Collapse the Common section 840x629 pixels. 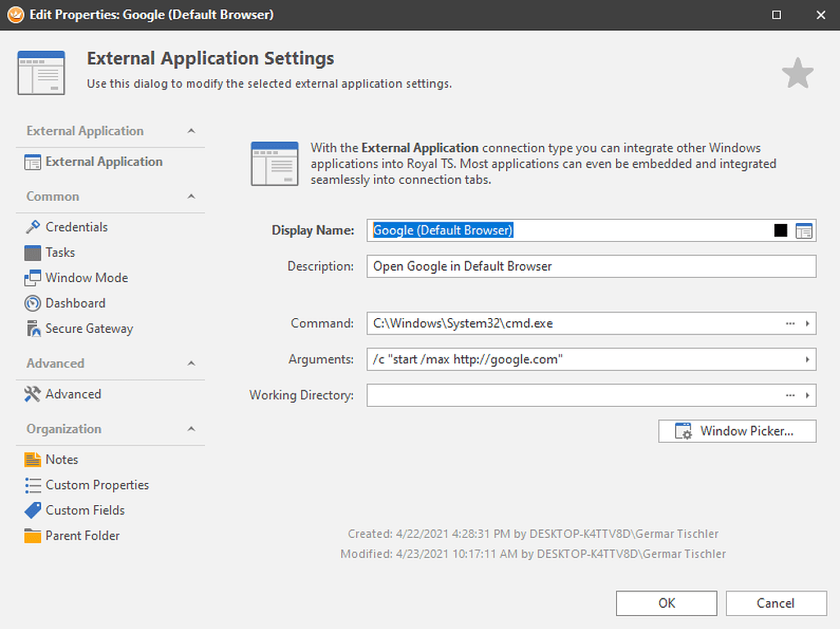191,197
